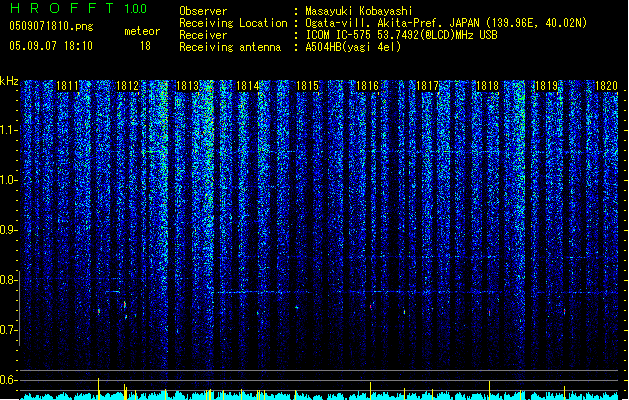The image size is (629, 400).
Task: Click the red meteor echo just after 1812
Action: coord(125,305)
